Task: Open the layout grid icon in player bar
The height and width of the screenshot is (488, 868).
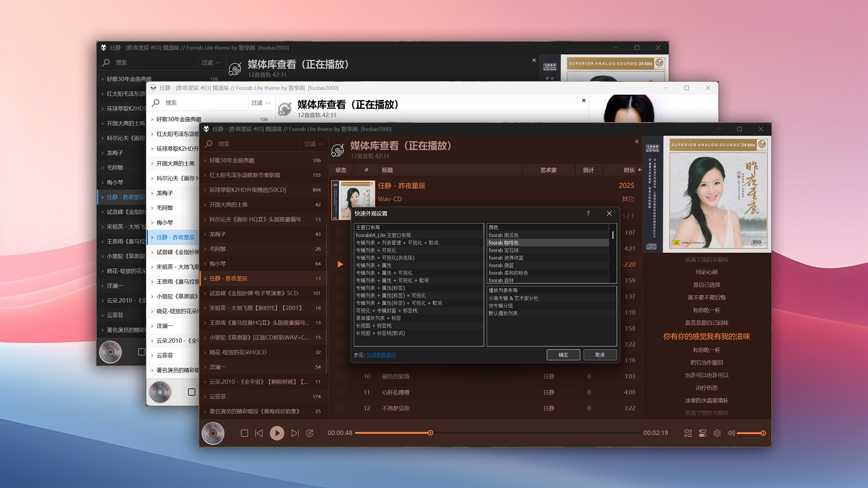Action: pos(688,433)
